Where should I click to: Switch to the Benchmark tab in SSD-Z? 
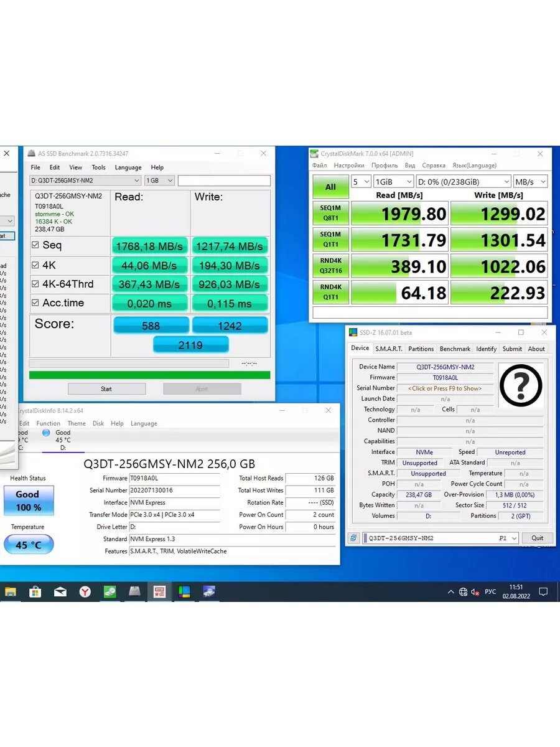click(455, 349)
